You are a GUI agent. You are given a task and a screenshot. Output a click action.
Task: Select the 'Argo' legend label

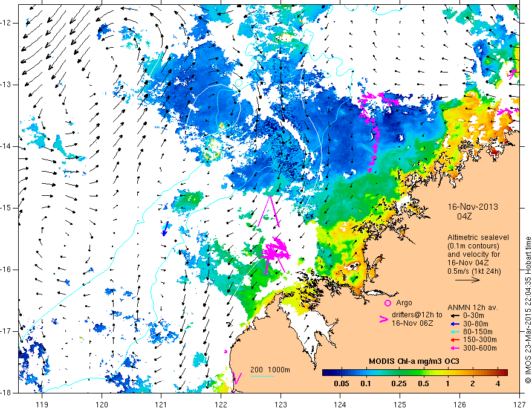coord(404,303)
